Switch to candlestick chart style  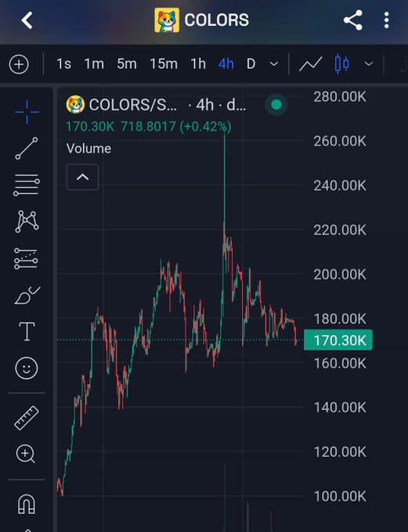pyautogui.click(x=341, y=64)
